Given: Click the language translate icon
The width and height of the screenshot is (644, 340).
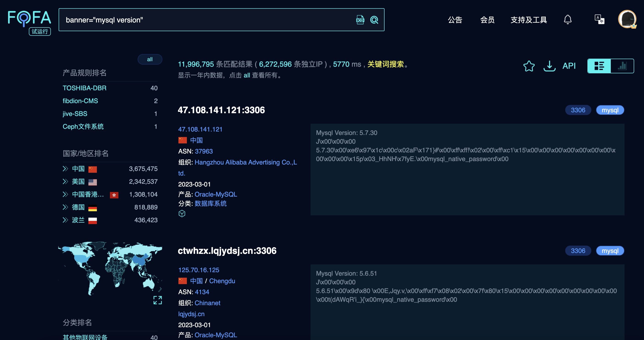Looking at the screenshot, I should [599, 19].
